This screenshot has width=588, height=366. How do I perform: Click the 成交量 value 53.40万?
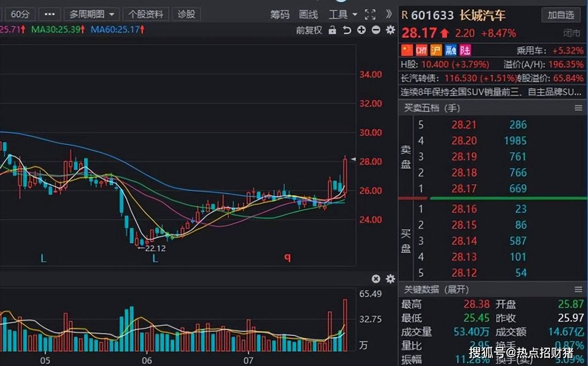[472, 332]
